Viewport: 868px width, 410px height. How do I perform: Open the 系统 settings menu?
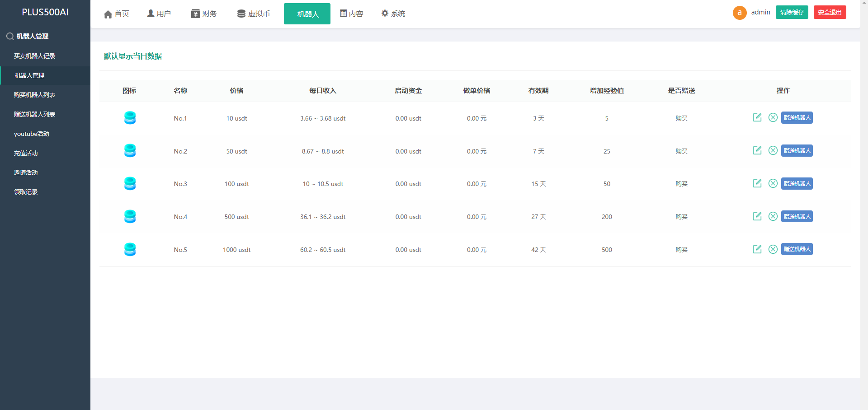point(393,14)
